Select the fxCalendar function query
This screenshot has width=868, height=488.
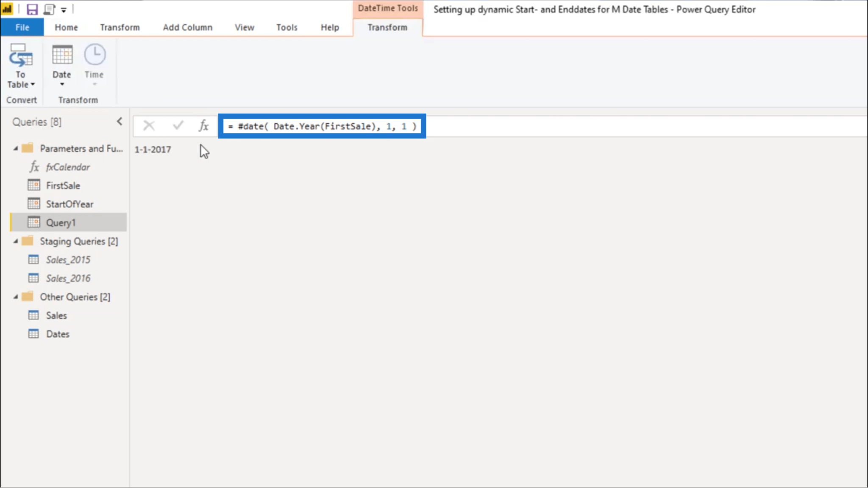click(x=67, y=167)
